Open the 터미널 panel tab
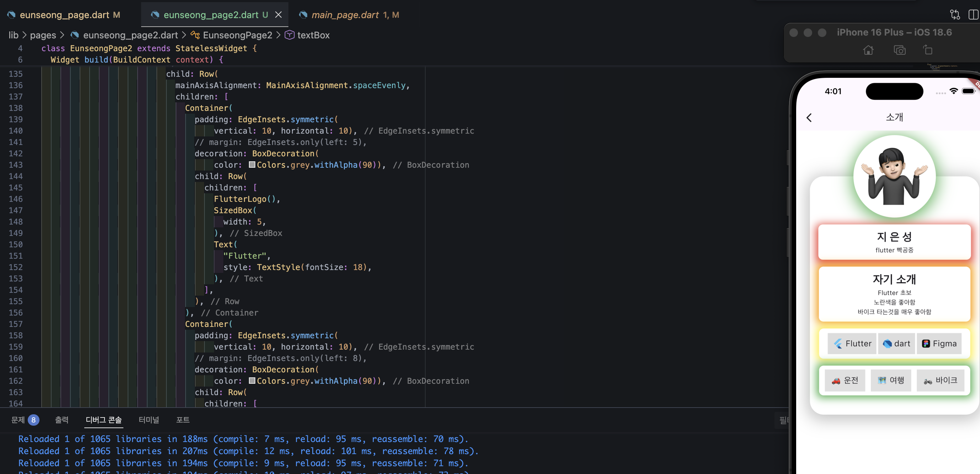Viewport: 980px width, 474px height. pyautogui.click(x=149, y=420)
